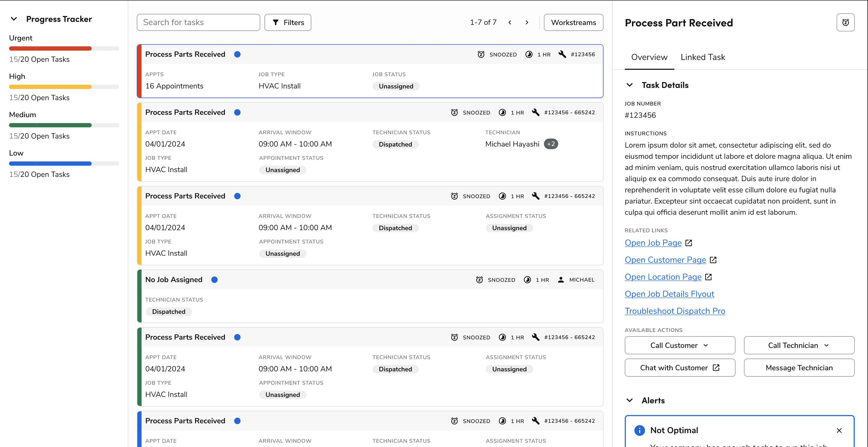The height and width of the screenshot is (447, 868).
Task: Click the Urgent red progress bar
Action: [64, 48]
